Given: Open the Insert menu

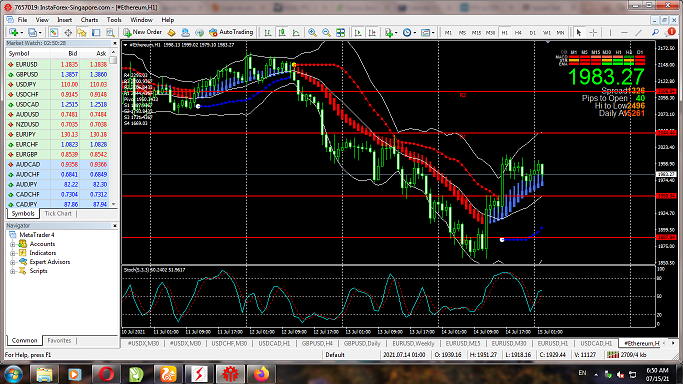Looking at the screenshot, I should (64, 20).
